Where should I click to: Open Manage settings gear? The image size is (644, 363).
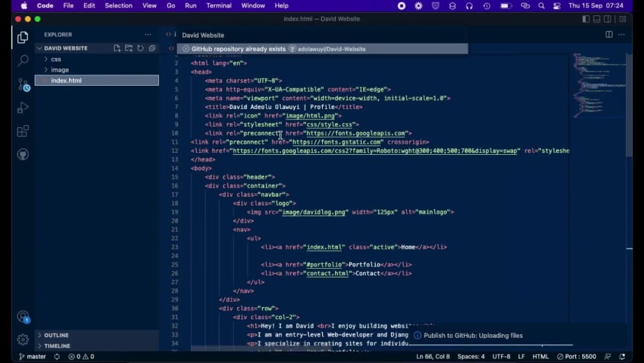[23, 339]
